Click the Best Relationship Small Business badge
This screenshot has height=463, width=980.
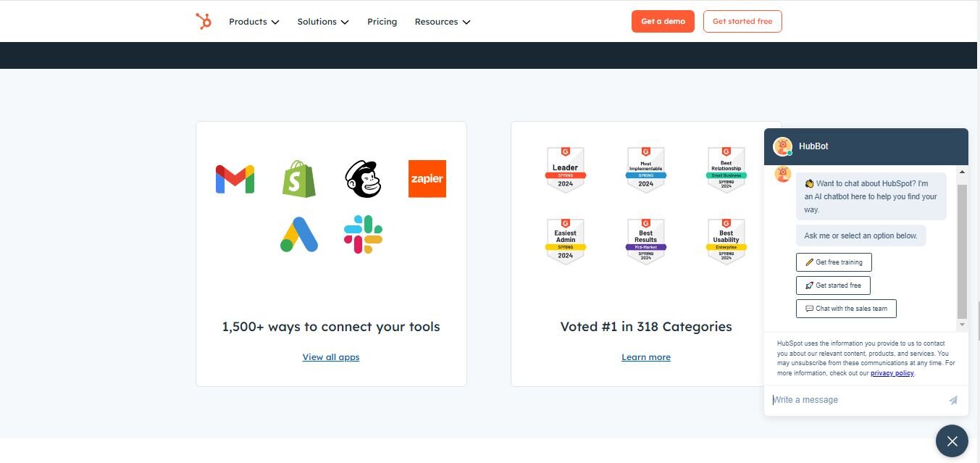tap(726, 170)
